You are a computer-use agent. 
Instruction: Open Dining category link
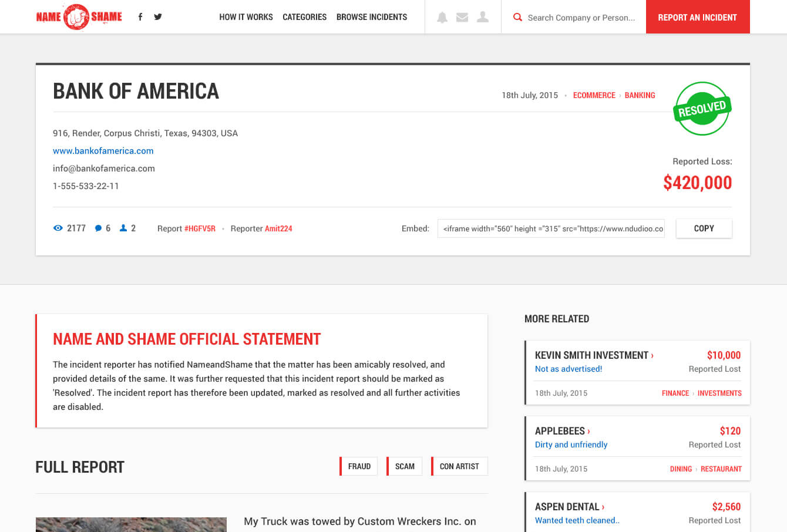(x=681, y=469)
